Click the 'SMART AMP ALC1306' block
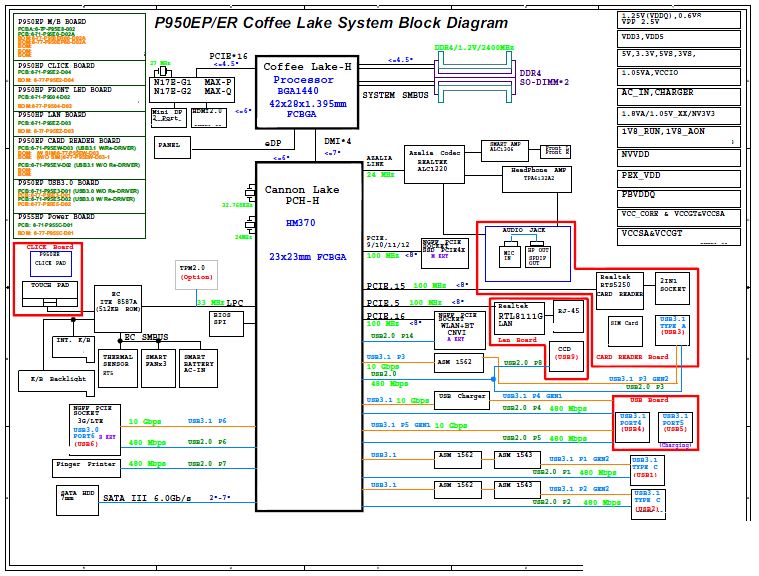Image resolution: width=759 pixels, height=576 pixels. pos(505,151)
